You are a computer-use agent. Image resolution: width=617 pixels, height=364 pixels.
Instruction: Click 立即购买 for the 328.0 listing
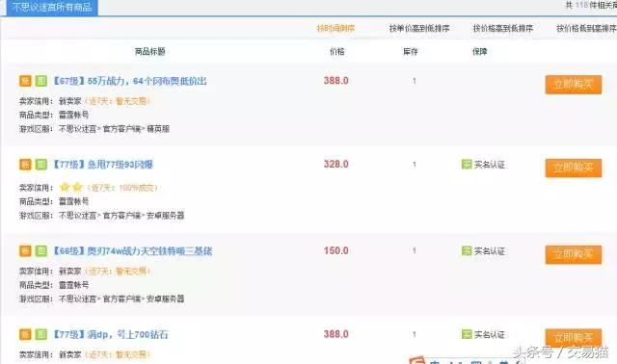574,168
